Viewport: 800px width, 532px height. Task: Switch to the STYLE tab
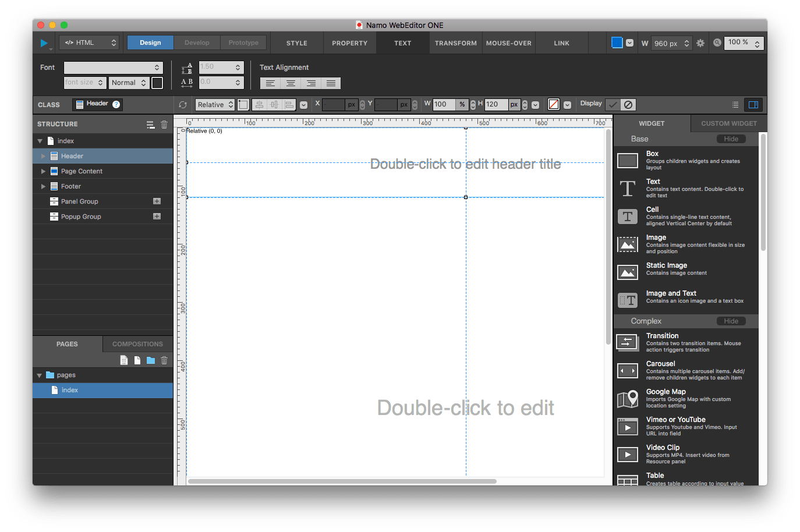click(x=296, y=43)
